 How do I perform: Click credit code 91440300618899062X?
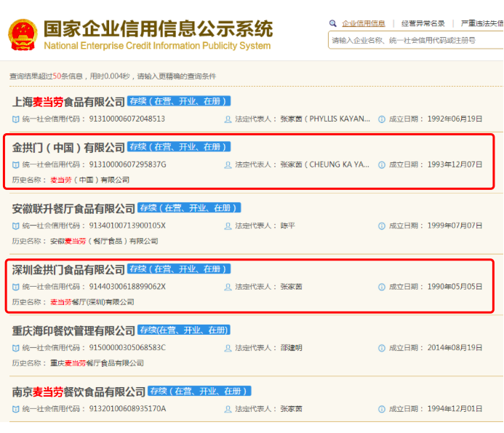[x=127, y=287]
